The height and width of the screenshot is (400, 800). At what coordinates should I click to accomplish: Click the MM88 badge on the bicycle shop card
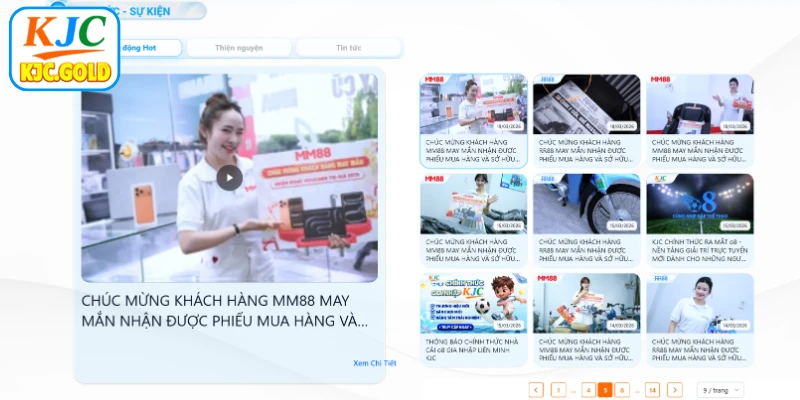coord(547,279)
